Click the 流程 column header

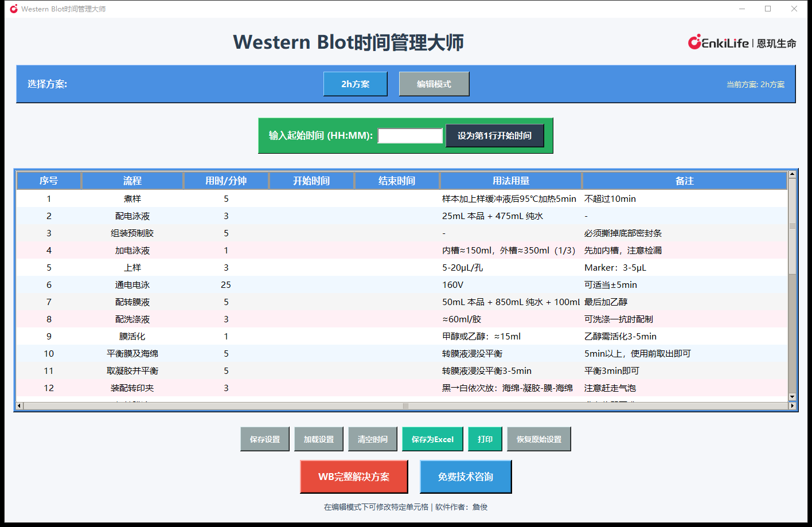click(x=132, y=181)
